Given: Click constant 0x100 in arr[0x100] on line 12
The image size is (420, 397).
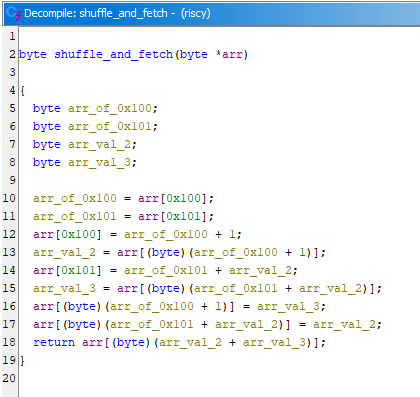Looking at the screenshot, I should [x=79, y=234].
